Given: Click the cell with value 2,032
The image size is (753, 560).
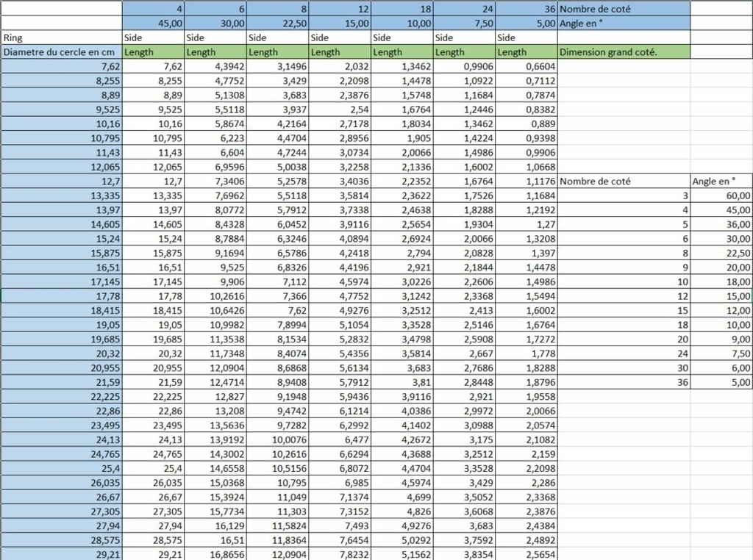Looking at the screenshot, I should 340,66.
